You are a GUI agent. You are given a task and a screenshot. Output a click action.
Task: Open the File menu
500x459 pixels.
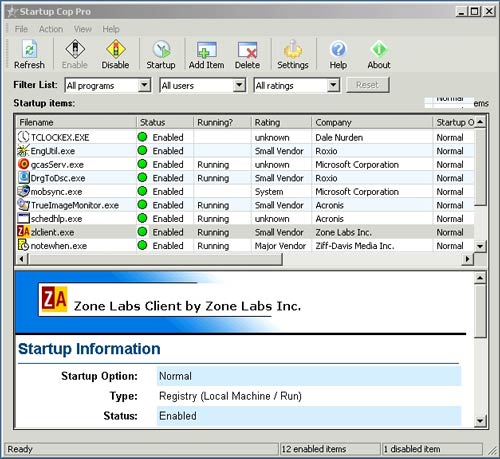[x=21, y=29]
